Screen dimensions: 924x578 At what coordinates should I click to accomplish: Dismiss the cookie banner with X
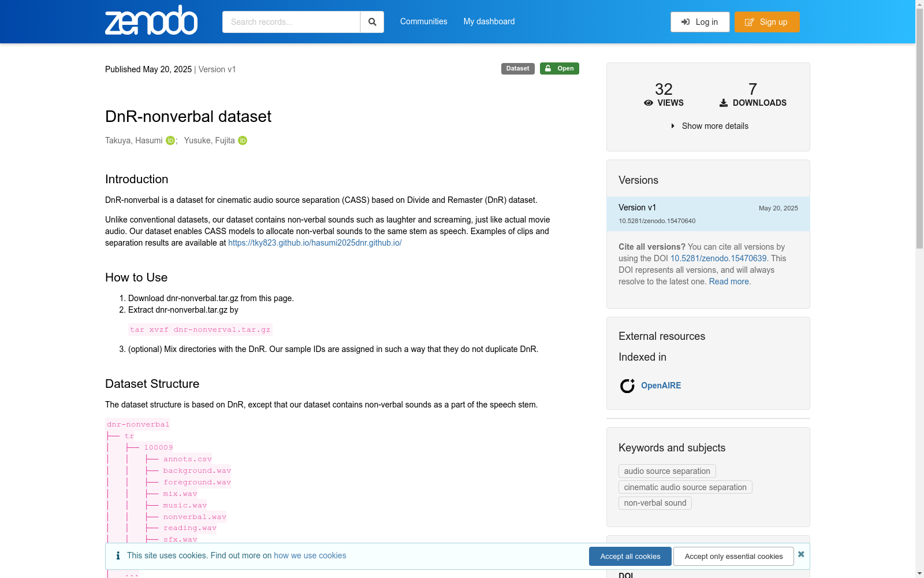tap(801, 554)
